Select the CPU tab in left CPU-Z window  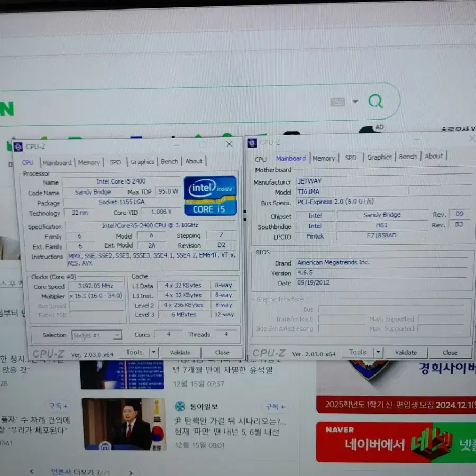28,163
